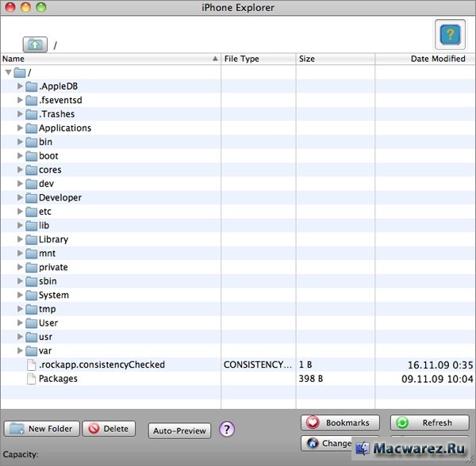The height and width of the screenshot is (466, 476).
Task: Click the purple question mark near Auto-Preview
Action: 227,430
